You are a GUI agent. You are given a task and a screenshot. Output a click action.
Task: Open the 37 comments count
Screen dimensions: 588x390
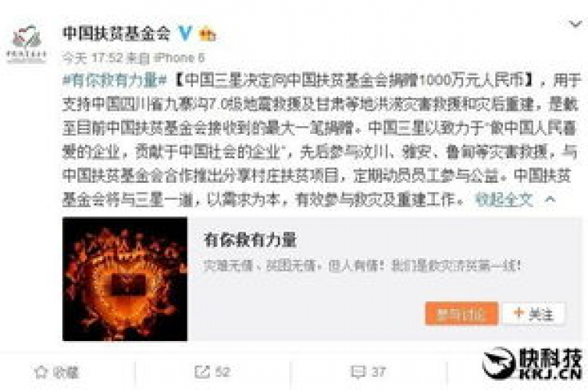click(378, 372)
